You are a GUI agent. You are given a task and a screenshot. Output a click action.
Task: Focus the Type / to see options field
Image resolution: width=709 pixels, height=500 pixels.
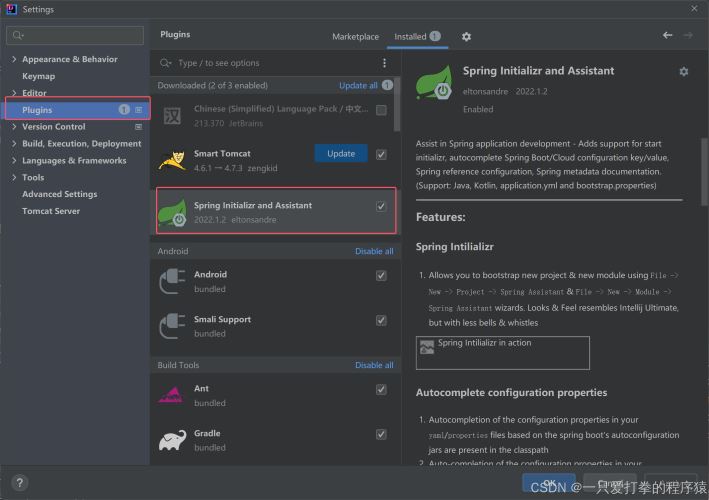pos(271,63)
